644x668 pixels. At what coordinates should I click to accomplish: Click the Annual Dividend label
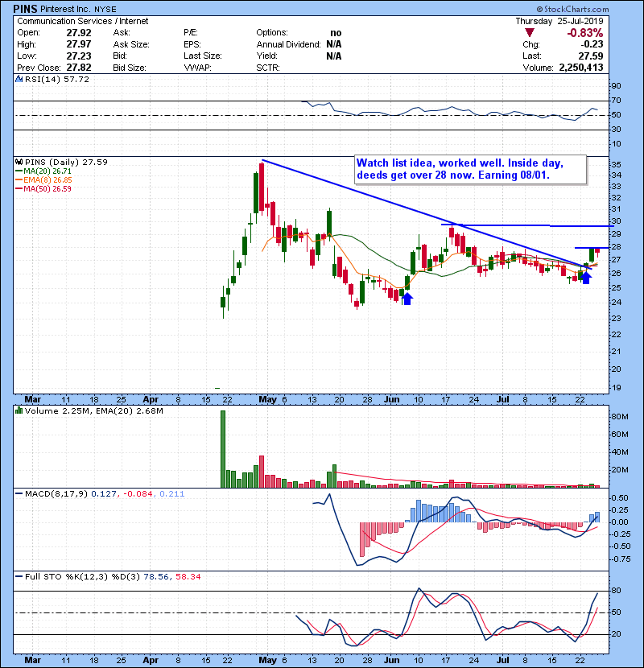coord(288,44)
